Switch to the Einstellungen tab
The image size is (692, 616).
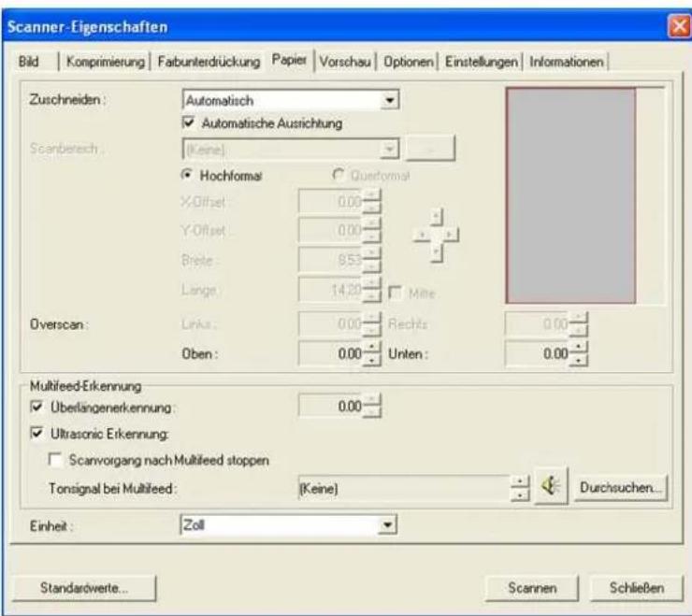pyautogui.click(x=481, y=62)
